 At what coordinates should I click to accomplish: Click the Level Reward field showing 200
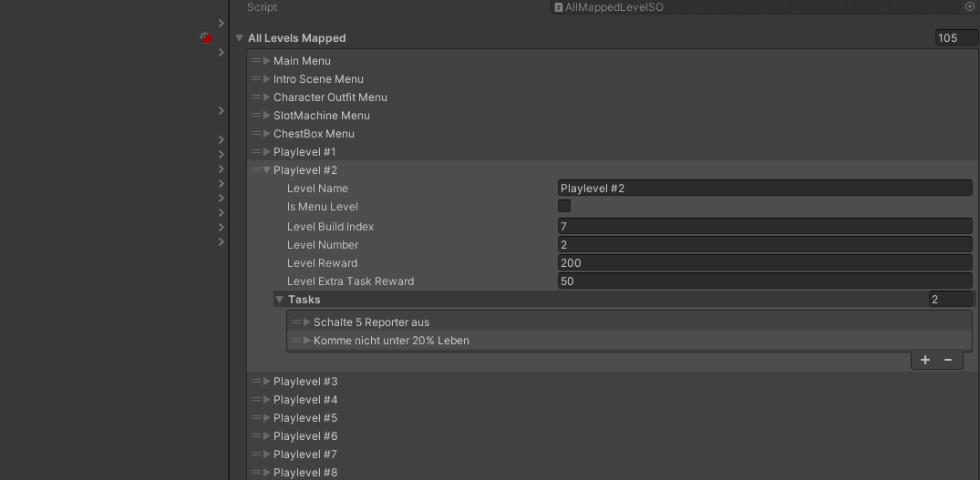[765, 263]
